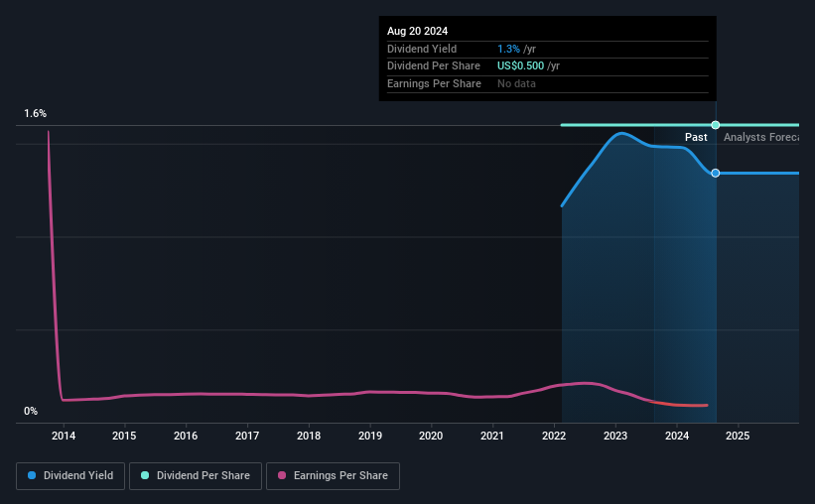Click the 2017 x-axis label
Screen dimensions: 815x504
tap(247, 436)
